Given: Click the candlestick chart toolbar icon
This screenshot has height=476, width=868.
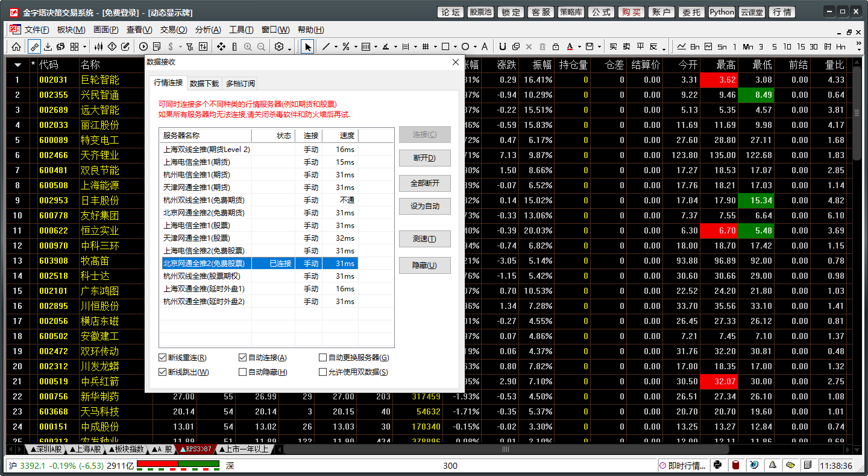Looking at the screenshot, I should [x=99, y=46].
